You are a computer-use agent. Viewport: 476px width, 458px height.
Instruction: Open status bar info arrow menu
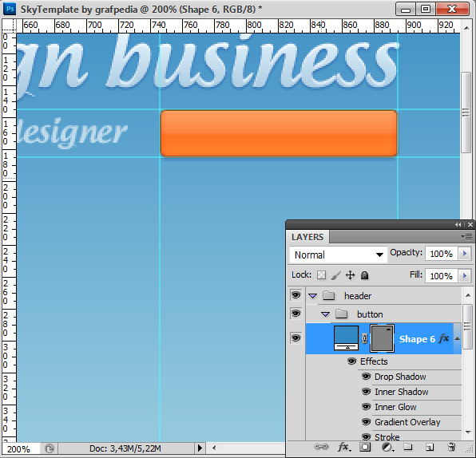(x=200, y=448)
